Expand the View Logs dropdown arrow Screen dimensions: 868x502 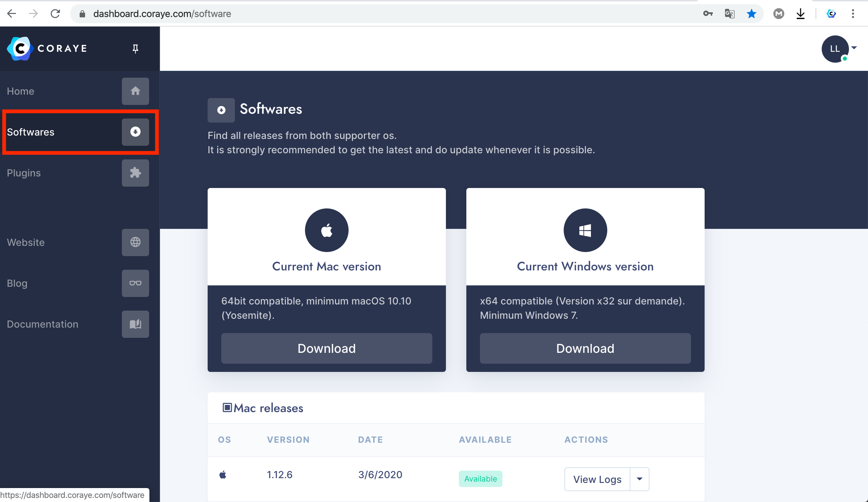(x=640, y=479)
